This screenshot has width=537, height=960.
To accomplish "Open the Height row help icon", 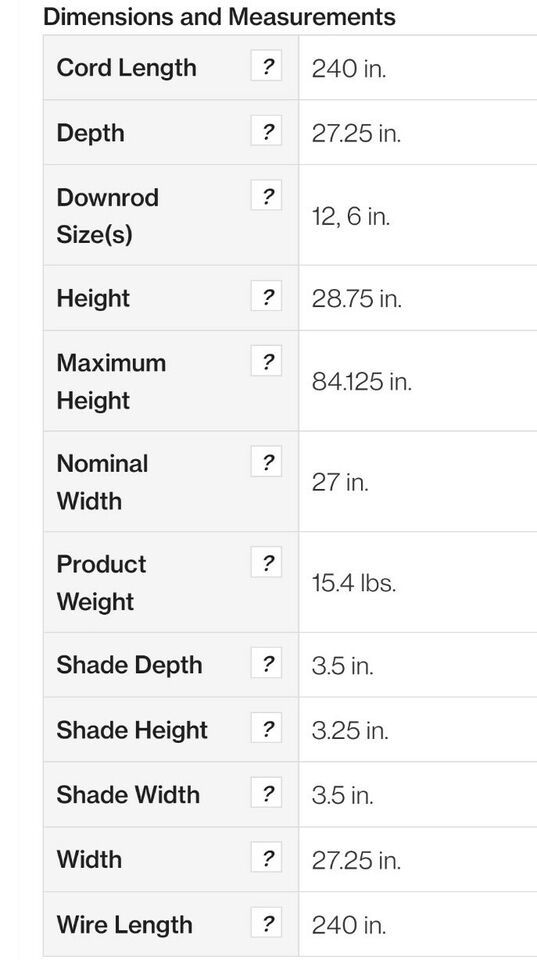I will click(x=266, y=296).
